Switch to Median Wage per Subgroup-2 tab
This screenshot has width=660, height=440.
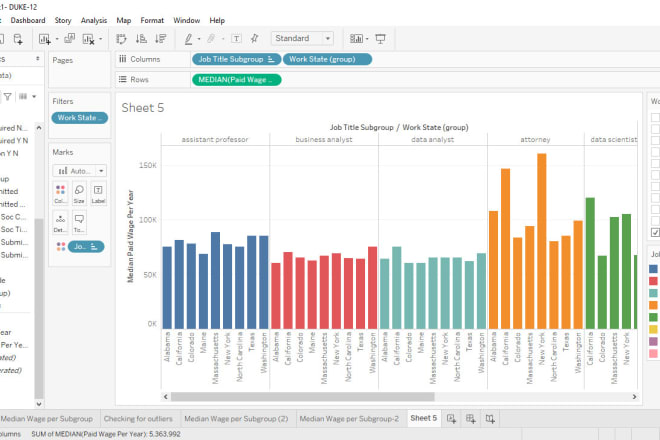tap(349, 419)
